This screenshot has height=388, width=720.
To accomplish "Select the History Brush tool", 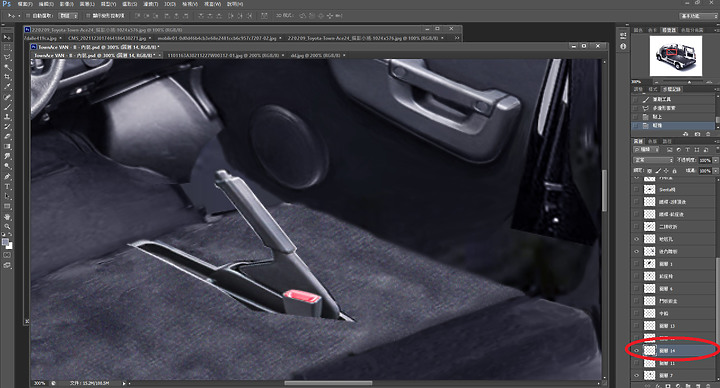I will coord(7,127).
